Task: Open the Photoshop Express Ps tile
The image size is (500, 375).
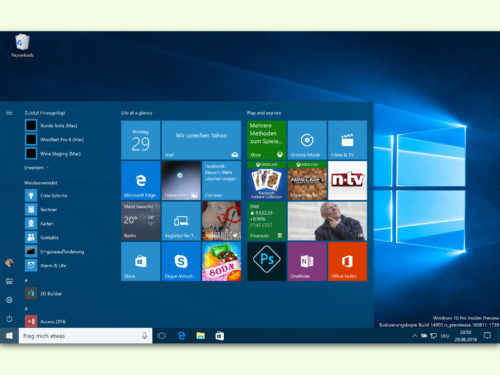Action: point(266,261)
